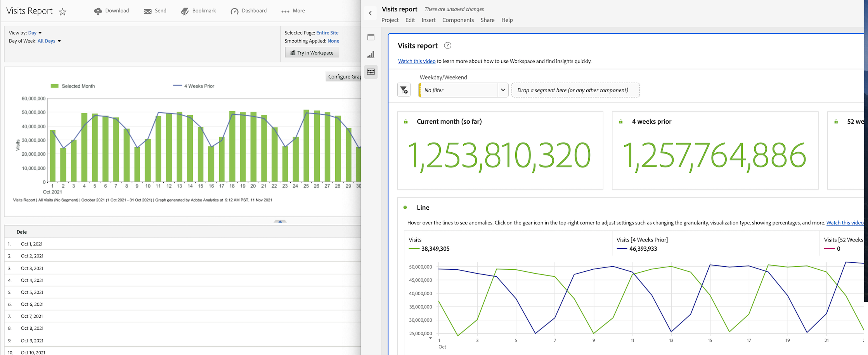
Task: Open the Components menu
Action: pyautogui.click(x=458, y=20)
